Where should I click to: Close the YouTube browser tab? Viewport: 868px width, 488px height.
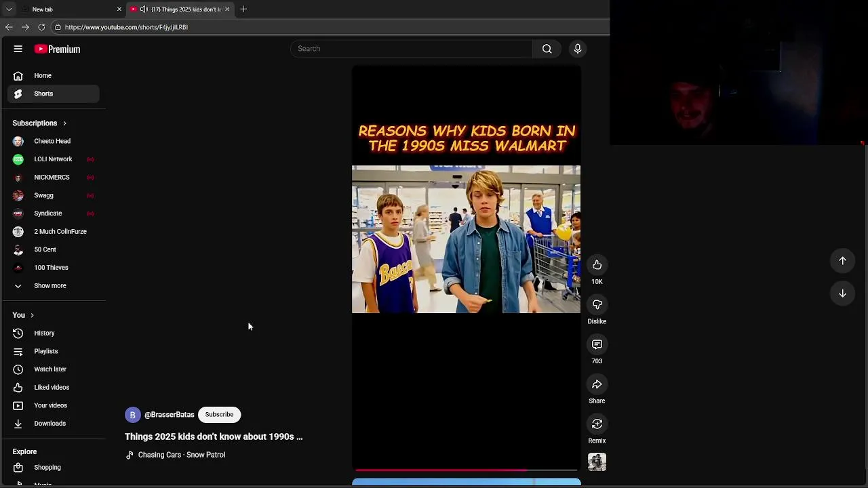pos(227,9)
